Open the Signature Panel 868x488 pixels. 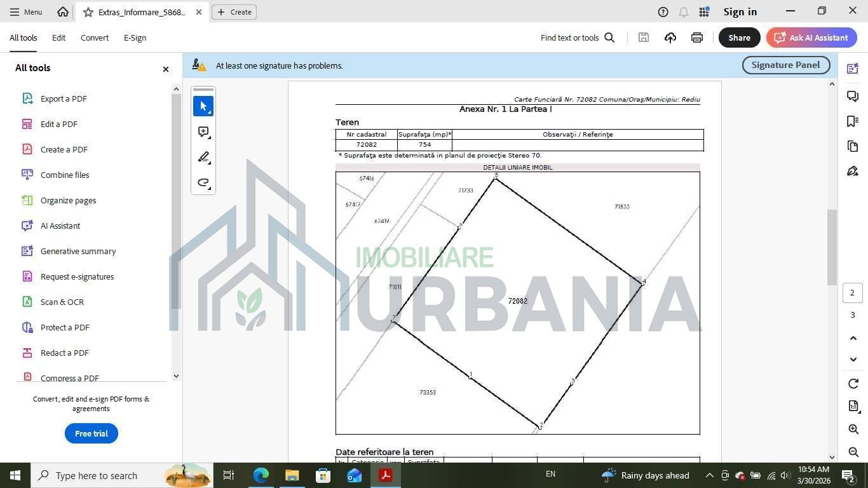pyautogui.click(x=785, y=64)
